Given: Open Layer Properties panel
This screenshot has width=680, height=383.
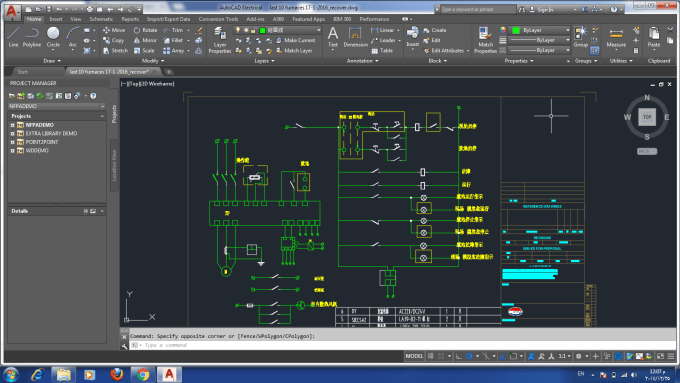Looking at the screenshot, I should [220, 40].
